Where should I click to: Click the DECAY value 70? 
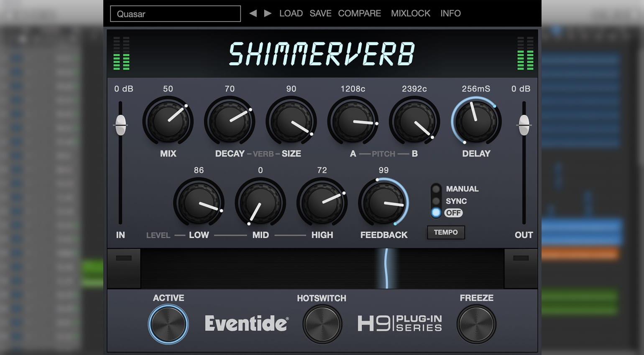230,89
